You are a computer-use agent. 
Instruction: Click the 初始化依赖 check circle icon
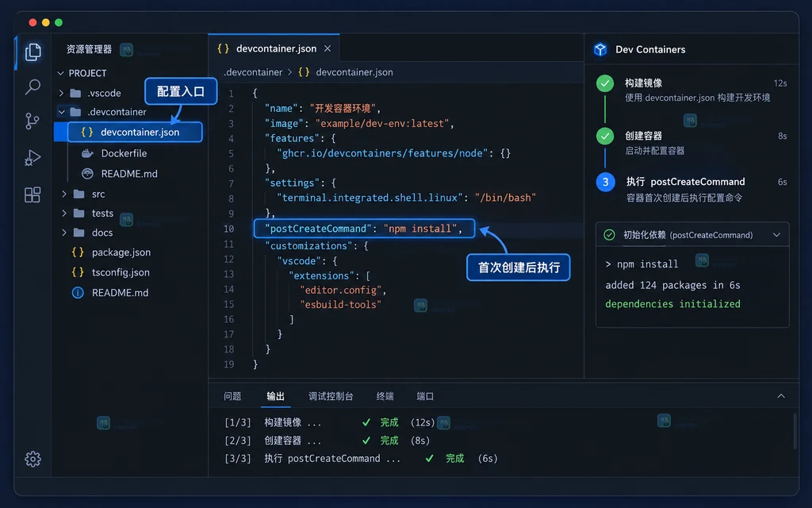[610, 235]
